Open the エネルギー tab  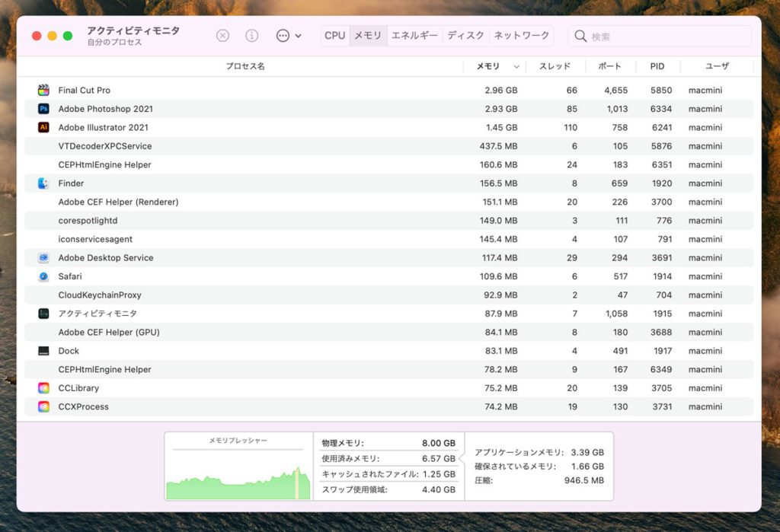pos(414,36)
